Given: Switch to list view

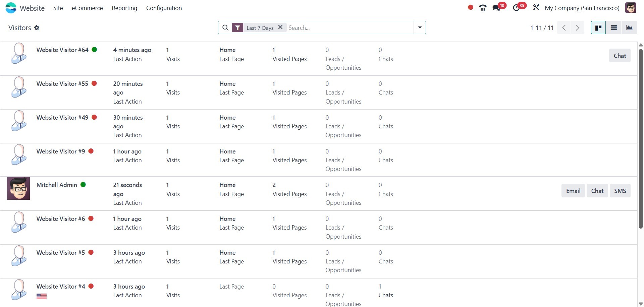Looking at the screenshot, I should [613, 28].
